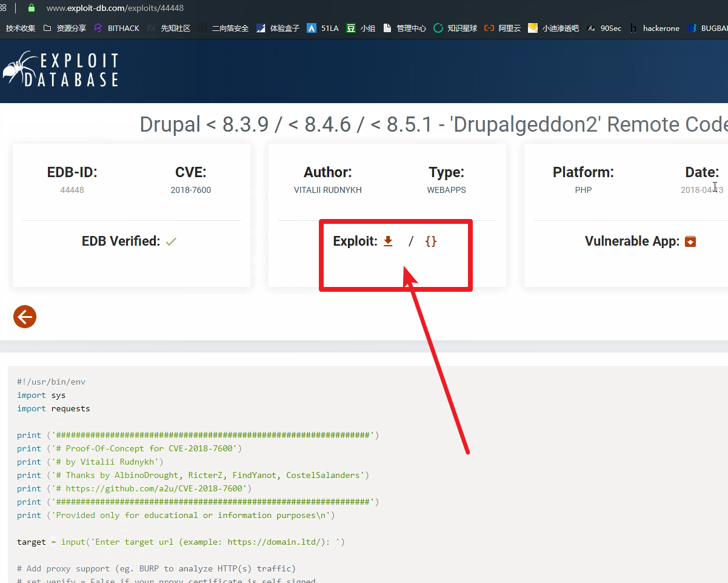The image size is (728, 583).
Task: Click the URL in the address bar
Action: (x=115, y=8)
